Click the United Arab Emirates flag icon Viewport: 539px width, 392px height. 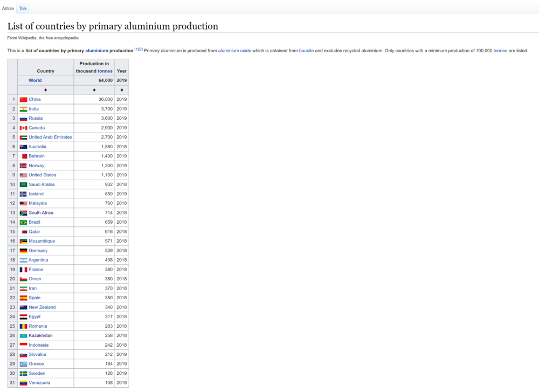(x=24, y=137)
